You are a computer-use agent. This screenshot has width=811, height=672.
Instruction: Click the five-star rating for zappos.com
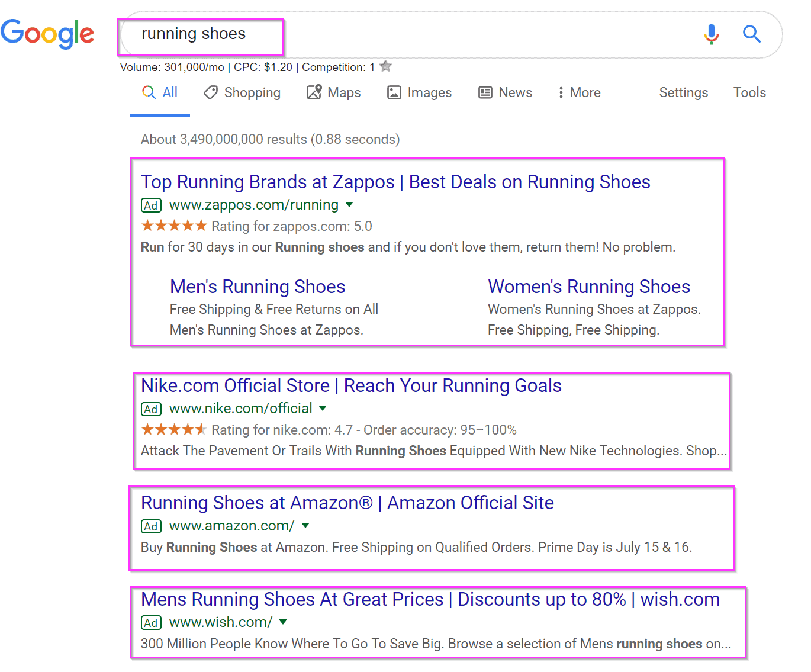174,226
